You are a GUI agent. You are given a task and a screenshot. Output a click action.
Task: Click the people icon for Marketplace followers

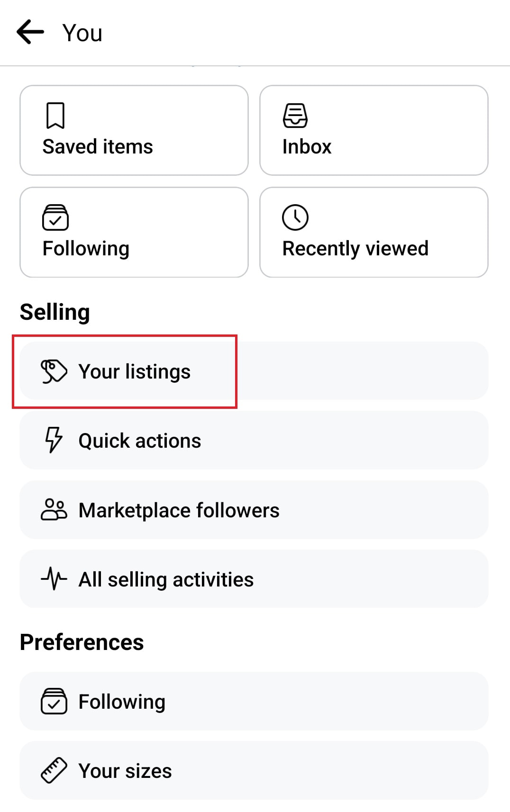click(x=53, y=510)
